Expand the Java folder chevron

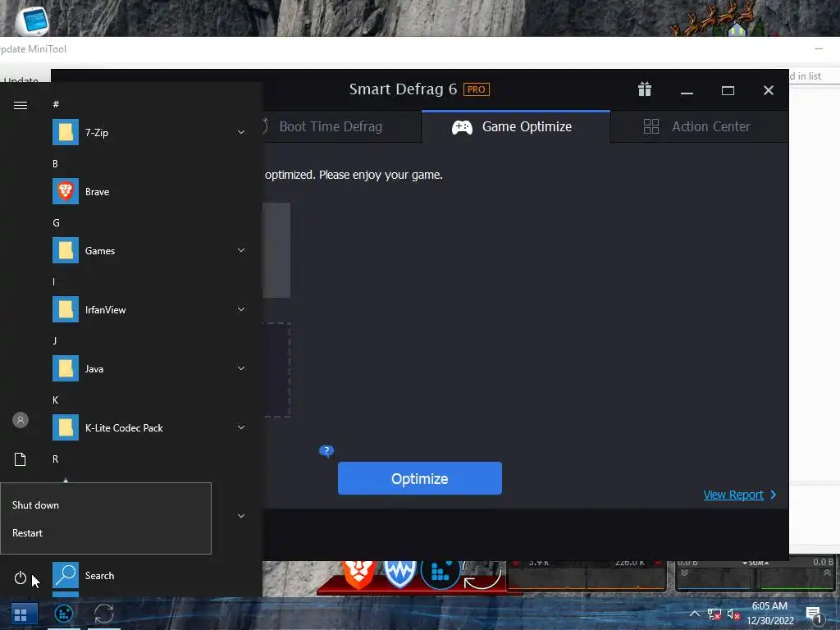pyautogui.click(x=241, y=368)
